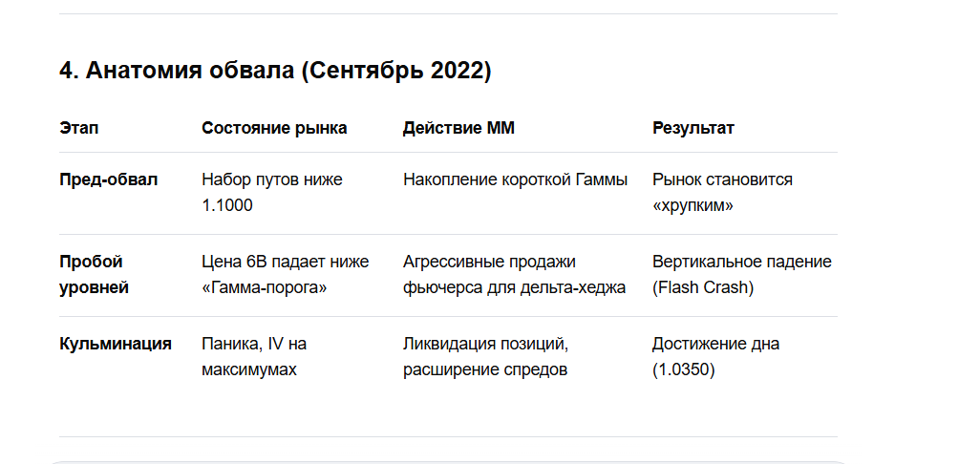Click the «Пробой уровней» row label
The height and width of the screenshot is (464, 980).
(94, 274)
